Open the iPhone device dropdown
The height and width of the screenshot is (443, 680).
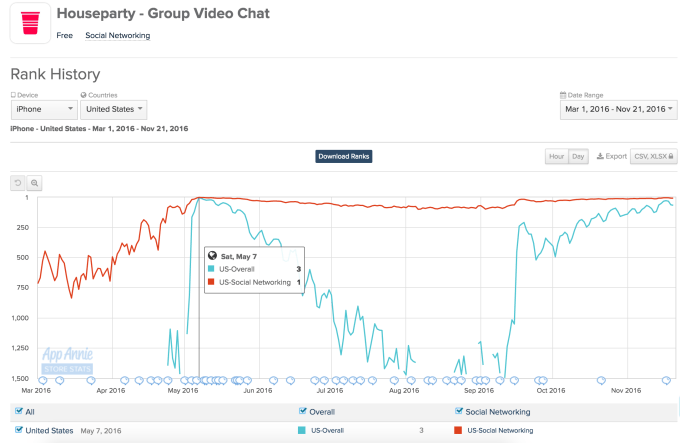pos(44,110)
